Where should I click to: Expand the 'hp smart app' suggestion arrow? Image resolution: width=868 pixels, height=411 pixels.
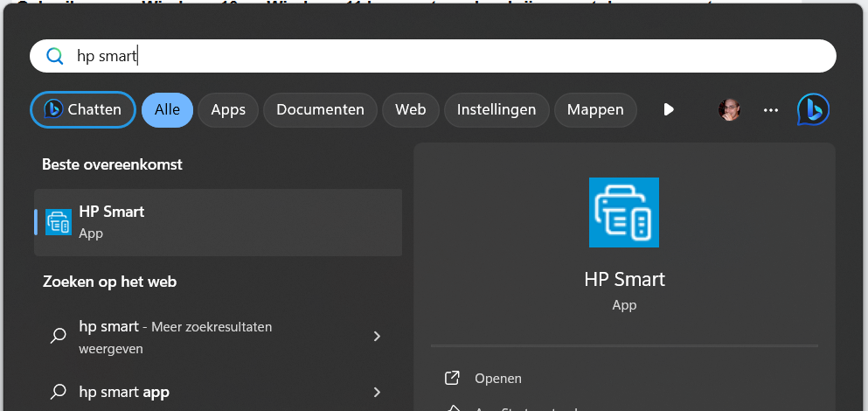[377, 392]
